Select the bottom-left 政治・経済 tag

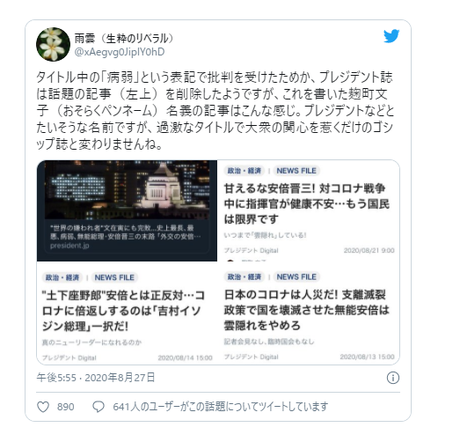[62, 277]
